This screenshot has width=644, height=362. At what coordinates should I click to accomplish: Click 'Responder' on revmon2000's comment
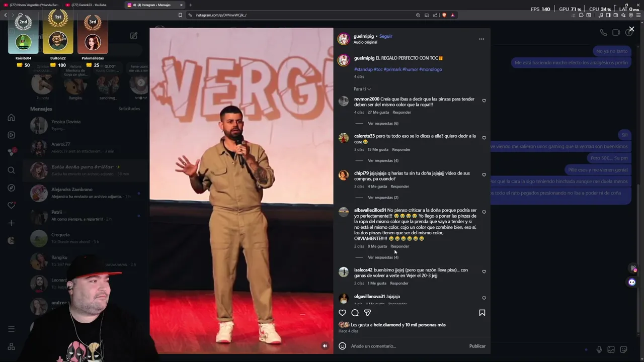tap(401, 112)
